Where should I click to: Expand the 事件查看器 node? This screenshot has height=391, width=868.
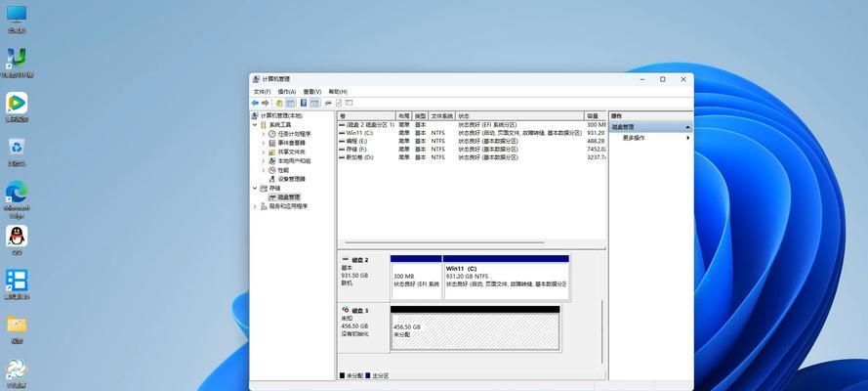(264, 143)
